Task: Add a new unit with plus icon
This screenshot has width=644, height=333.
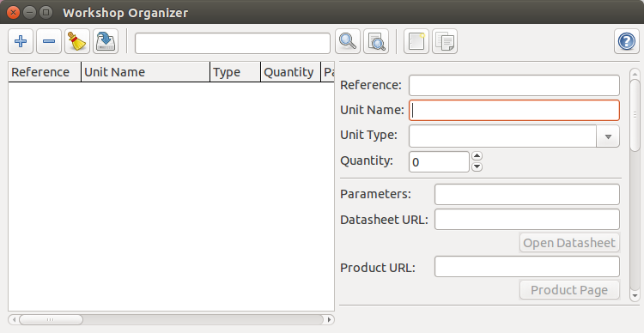Action: coord(21,41)
